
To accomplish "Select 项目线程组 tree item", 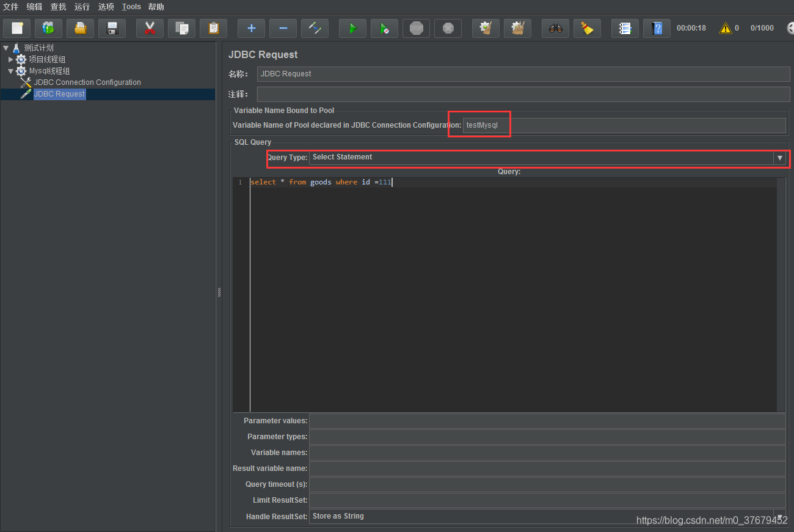I will pyautogui.click(x=47, y=59).
